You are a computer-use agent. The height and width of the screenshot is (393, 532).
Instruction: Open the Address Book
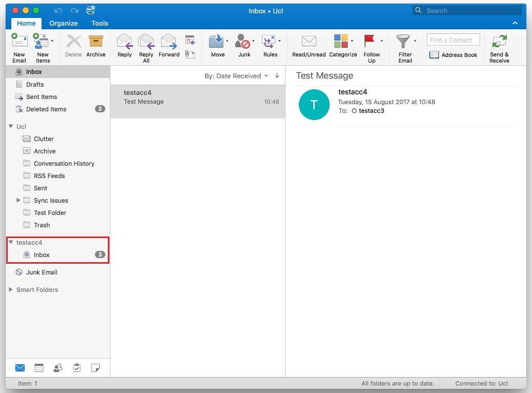(x=453, y=54)
